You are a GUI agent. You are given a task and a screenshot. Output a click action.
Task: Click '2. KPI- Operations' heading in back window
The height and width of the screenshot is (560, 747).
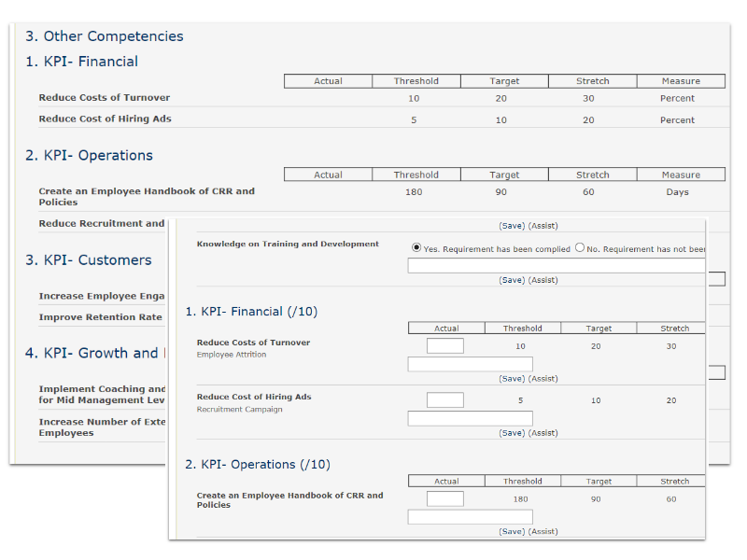click(x=89, y=155)
